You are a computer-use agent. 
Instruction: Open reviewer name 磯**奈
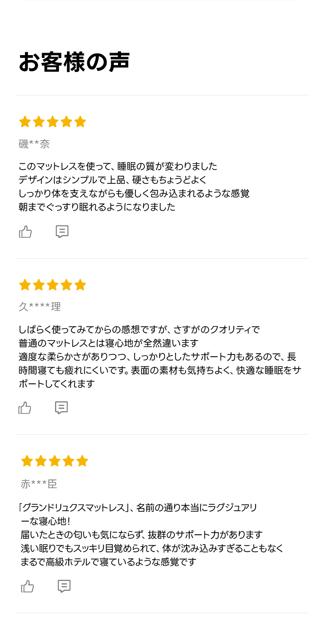click(34, 144)
